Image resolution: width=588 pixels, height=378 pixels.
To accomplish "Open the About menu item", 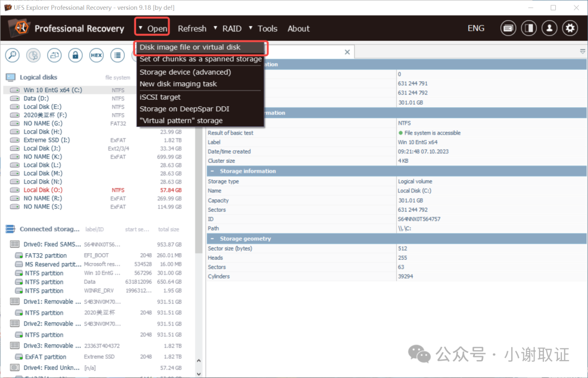I will coord(298,28).
